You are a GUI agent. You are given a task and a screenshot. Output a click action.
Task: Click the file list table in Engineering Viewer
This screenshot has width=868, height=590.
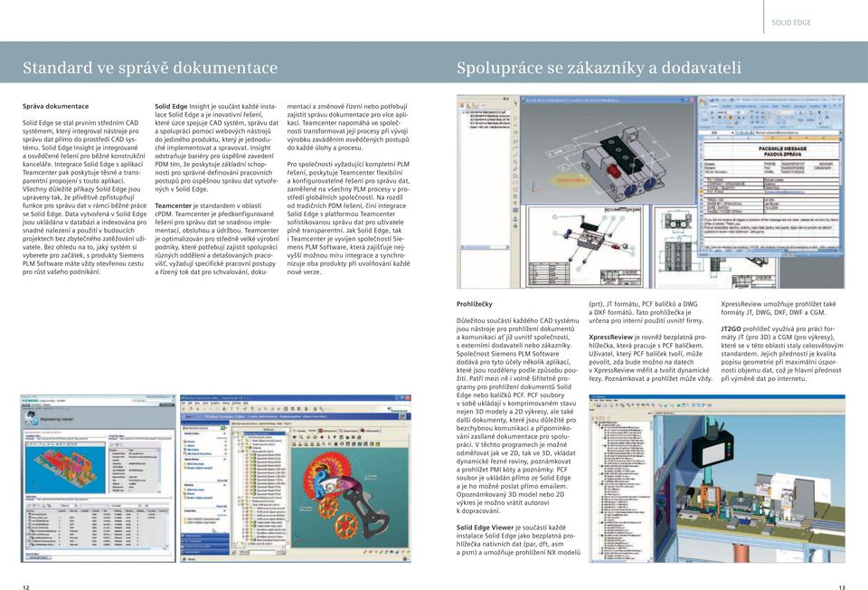coord(98,528)
